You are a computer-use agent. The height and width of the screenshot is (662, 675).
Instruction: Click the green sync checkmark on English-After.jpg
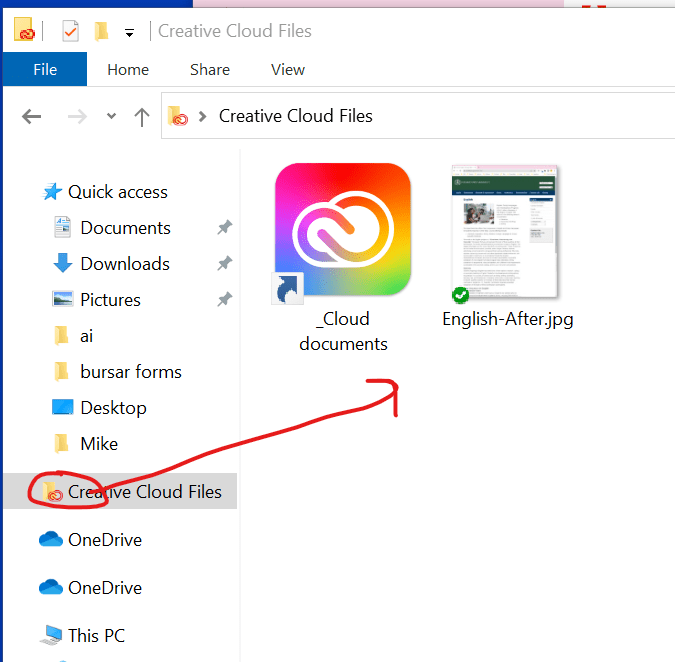(x=460, y=295)
